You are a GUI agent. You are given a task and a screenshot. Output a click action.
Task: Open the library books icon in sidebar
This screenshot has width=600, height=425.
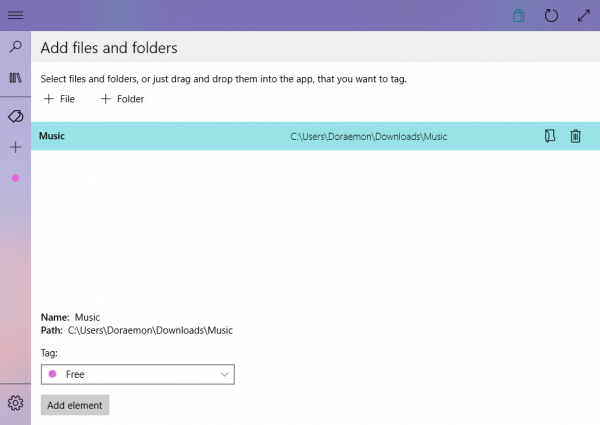click(x=16, y=78)
